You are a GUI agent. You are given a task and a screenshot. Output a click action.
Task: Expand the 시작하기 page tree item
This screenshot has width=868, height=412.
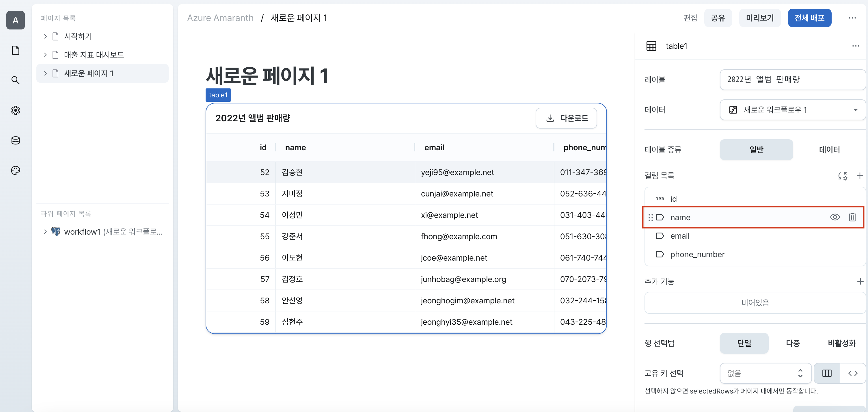tap(45, 36)
